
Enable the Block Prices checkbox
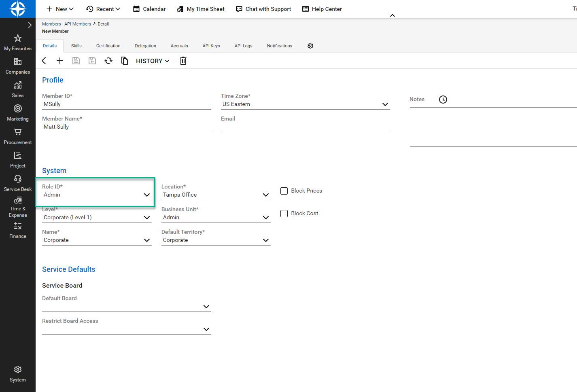(284, 191)
